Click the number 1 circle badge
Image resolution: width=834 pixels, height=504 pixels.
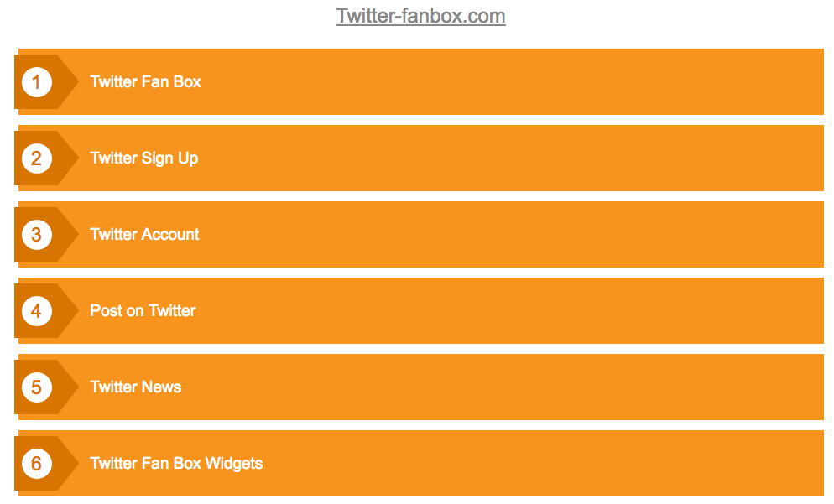[37, 82]
